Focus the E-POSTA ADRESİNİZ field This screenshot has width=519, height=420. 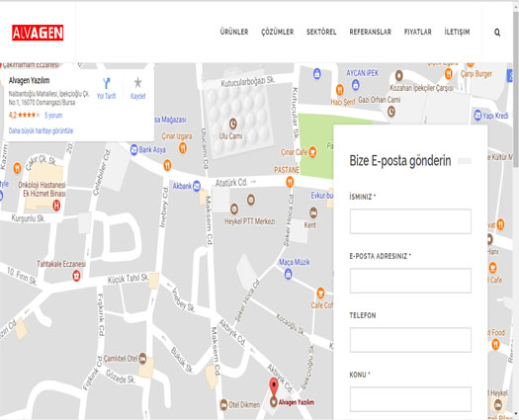tap(410, 281)
